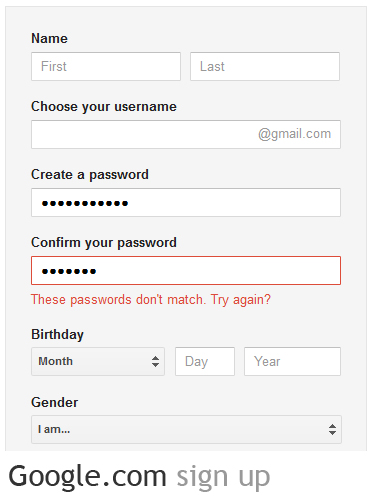This screenshot has height=500, width=374.
Task: Open the Gender "I am..." dropdown
Action: click(x=186, y=429)
